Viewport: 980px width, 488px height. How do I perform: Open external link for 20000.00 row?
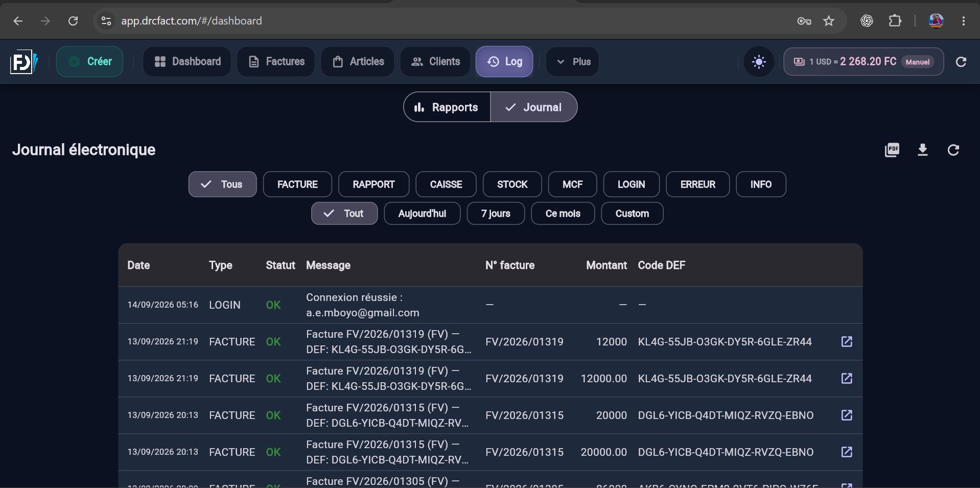(847, 452)
